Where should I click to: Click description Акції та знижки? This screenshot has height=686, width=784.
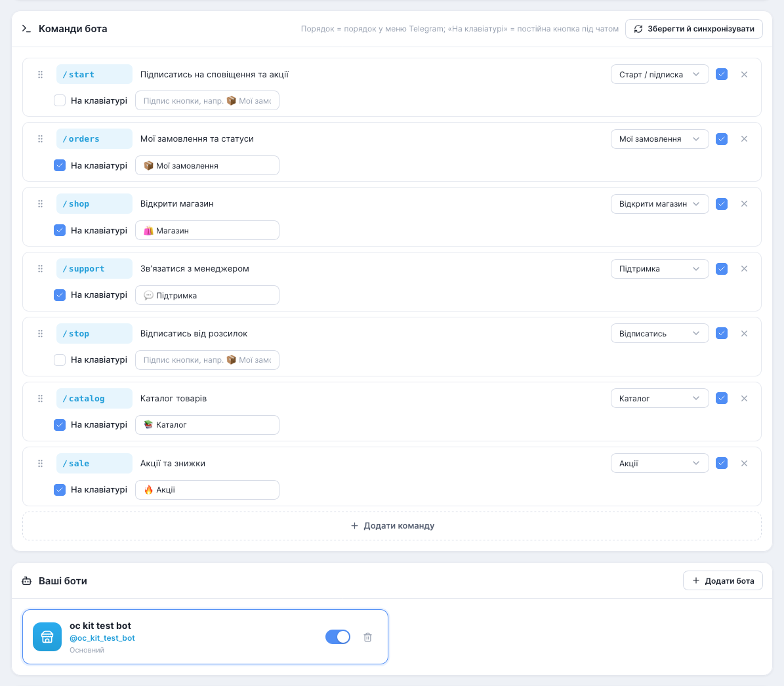pyautogui.click(x=173, y=464)
